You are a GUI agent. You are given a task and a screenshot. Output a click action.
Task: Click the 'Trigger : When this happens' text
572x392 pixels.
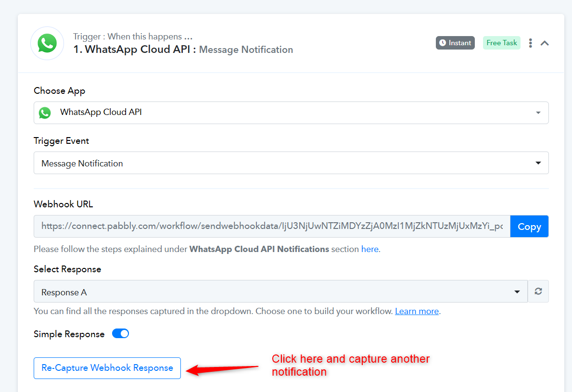pos(127,37)
